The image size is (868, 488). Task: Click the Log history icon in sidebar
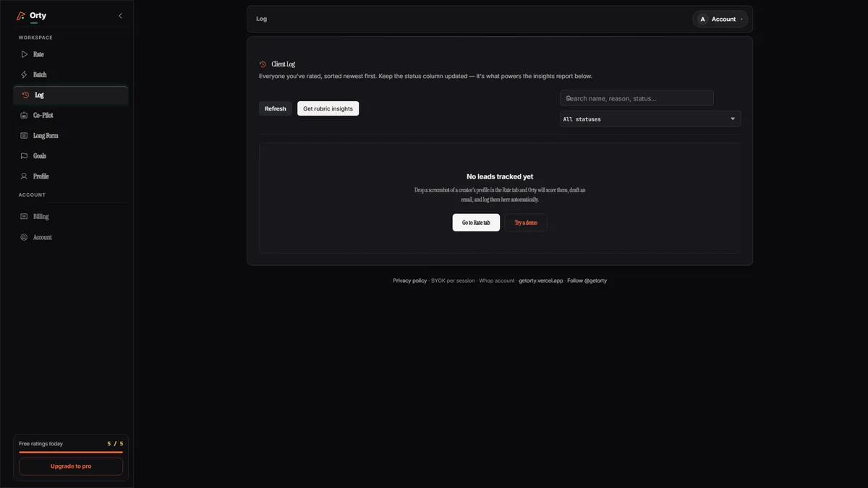point(26,95)
